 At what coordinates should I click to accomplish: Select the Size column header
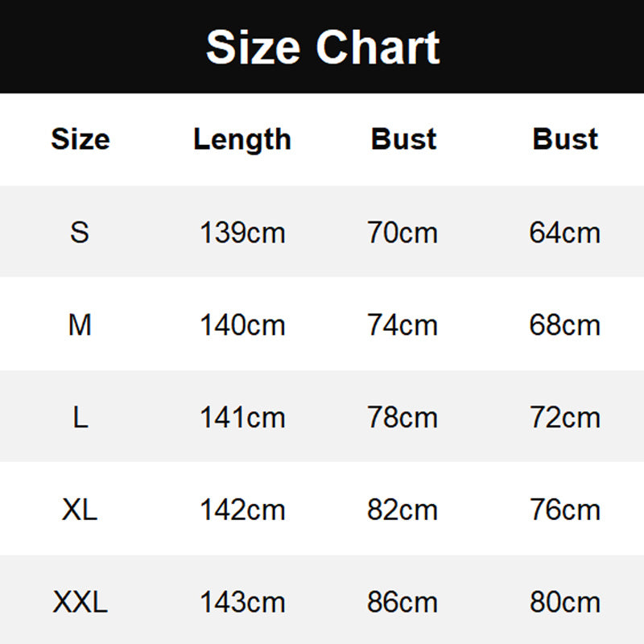(80, 139)
